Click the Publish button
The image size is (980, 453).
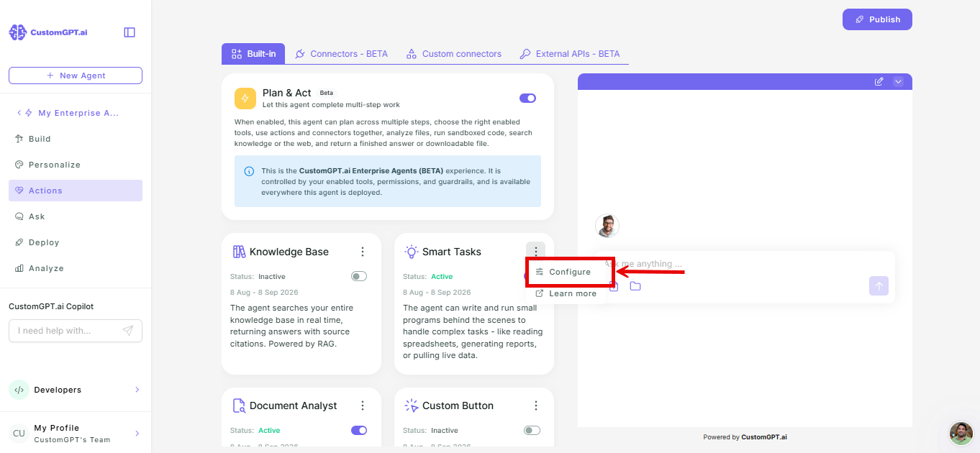pos(877,19)
